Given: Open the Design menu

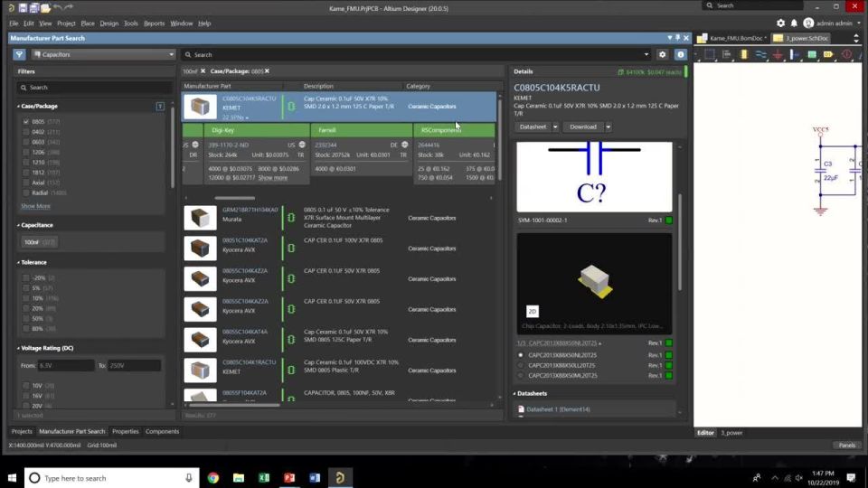Looking at the screenshot, I should click(109, 23).
